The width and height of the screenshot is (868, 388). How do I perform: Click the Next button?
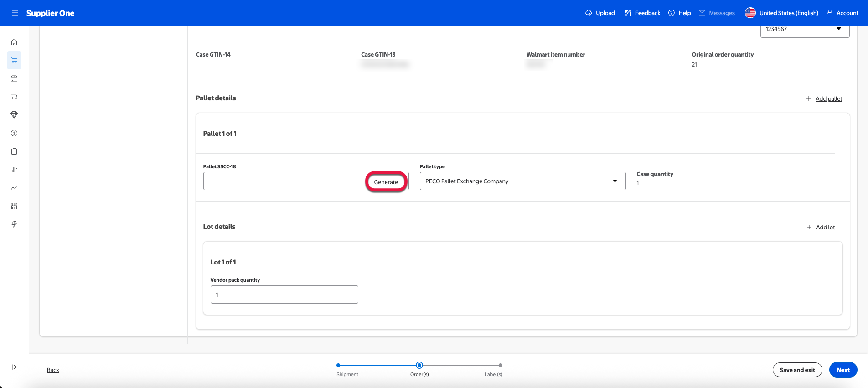[843, 370]
